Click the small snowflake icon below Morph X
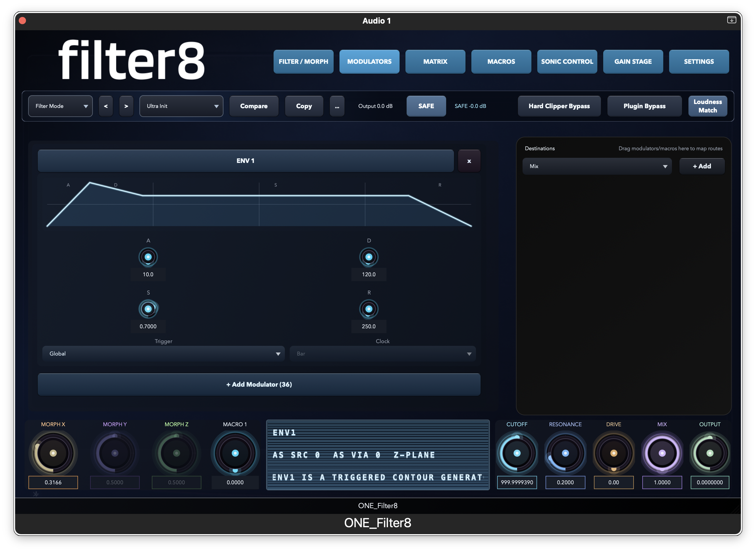The height and width of the screenshot is (552, 756). coord(36,494)
